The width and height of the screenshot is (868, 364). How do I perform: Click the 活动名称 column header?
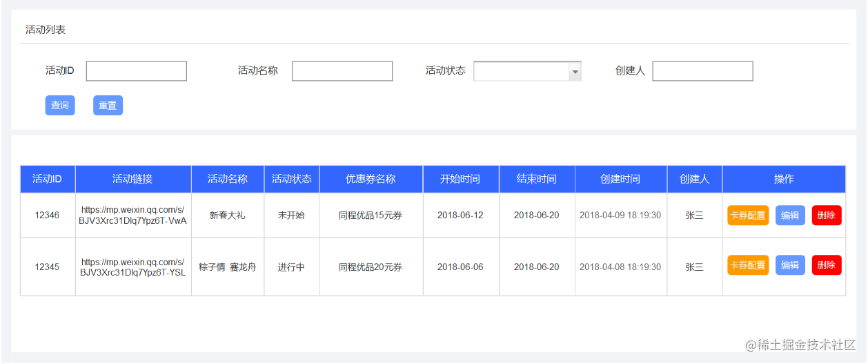[228, 179]
